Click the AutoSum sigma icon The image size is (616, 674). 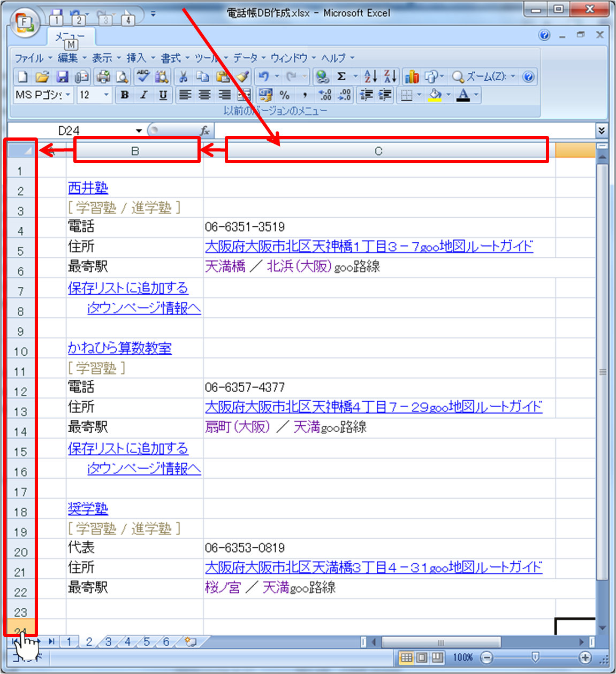tap(341, 77)
